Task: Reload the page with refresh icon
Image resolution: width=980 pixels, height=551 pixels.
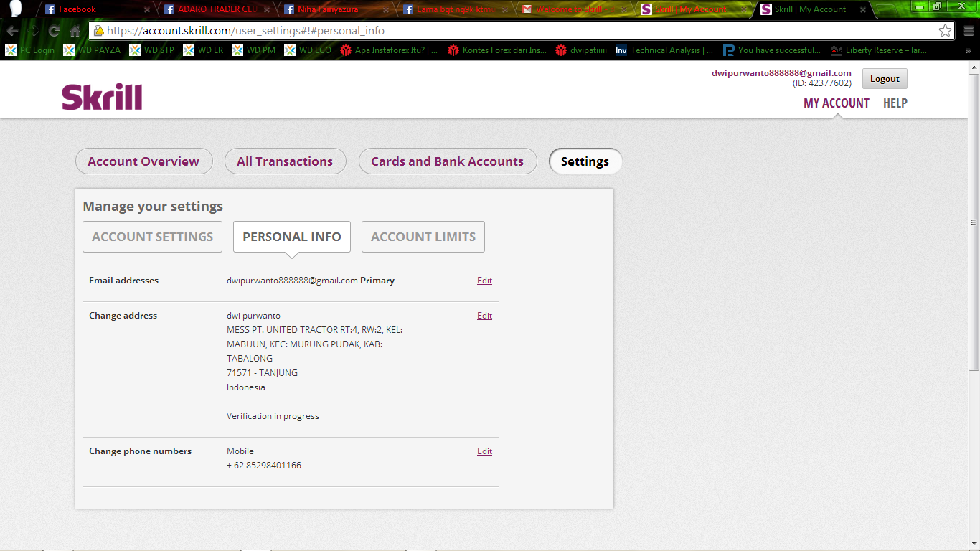Action: [54, 31]
